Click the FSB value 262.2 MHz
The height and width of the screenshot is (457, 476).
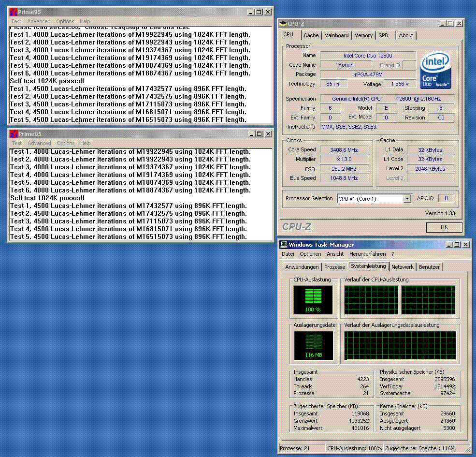point(344,169)
